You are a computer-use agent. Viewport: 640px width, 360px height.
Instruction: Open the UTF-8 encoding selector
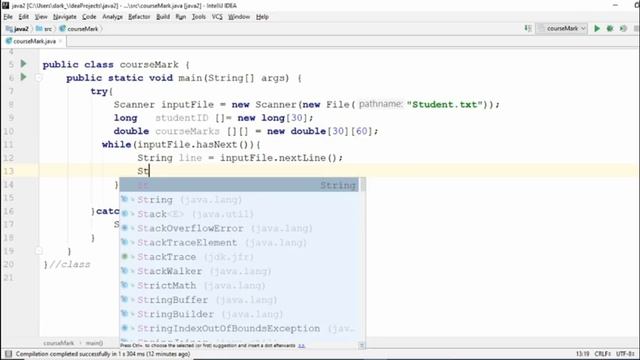point(625,354)
